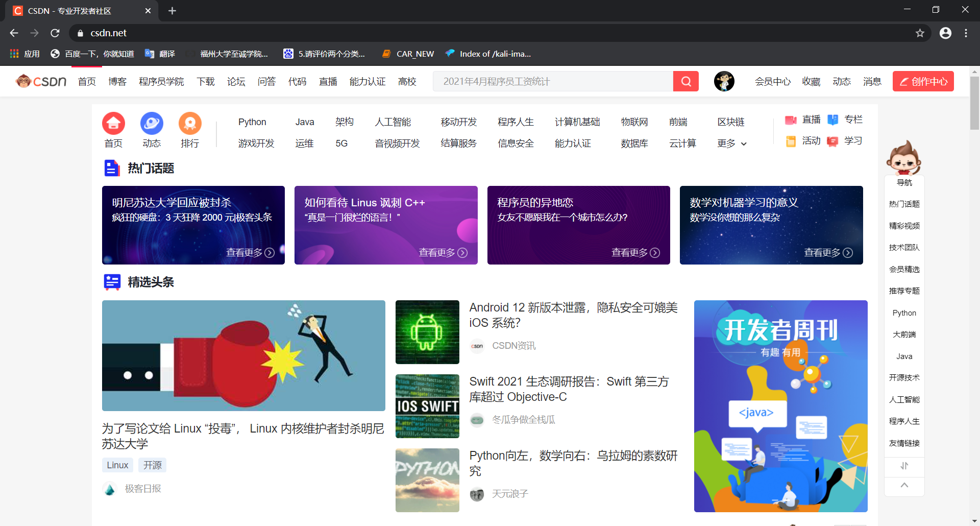980x526 pixels.
Task: Click the blue 动态 planet icon
Action: 152,124
